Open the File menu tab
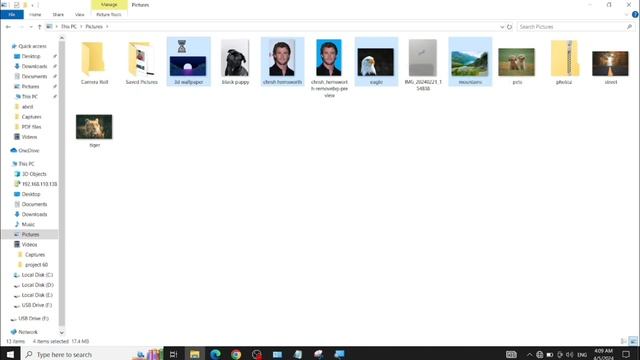 [12, 14]
